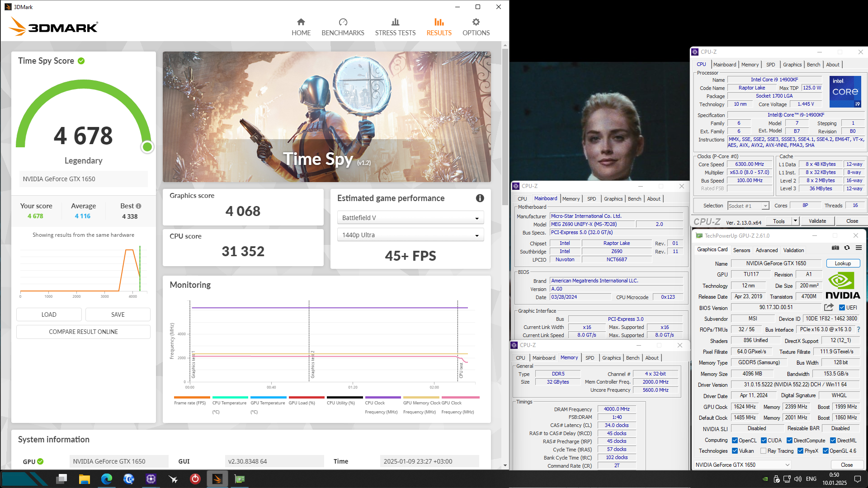Click the SAVE button in 3DMark

[x=118, y=314]
